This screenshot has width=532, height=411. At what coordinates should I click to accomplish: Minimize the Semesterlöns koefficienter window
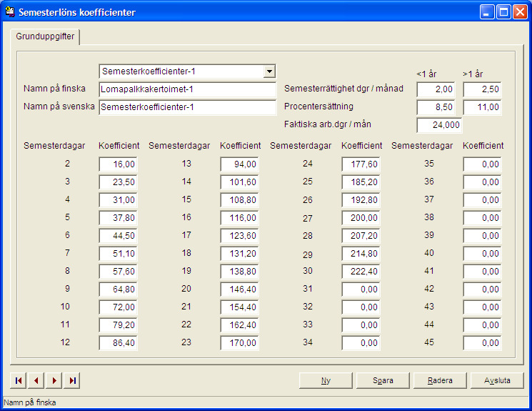487,12
